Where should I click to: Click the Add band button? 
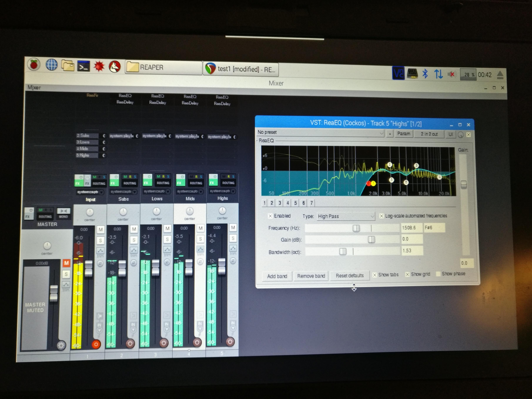(277, 276)
